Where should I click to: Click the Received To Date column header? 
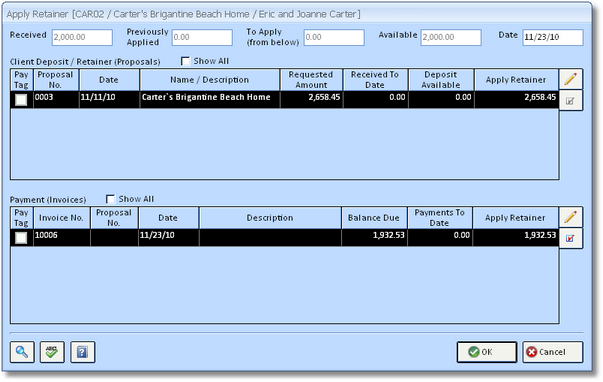click(x=375, y=80)
